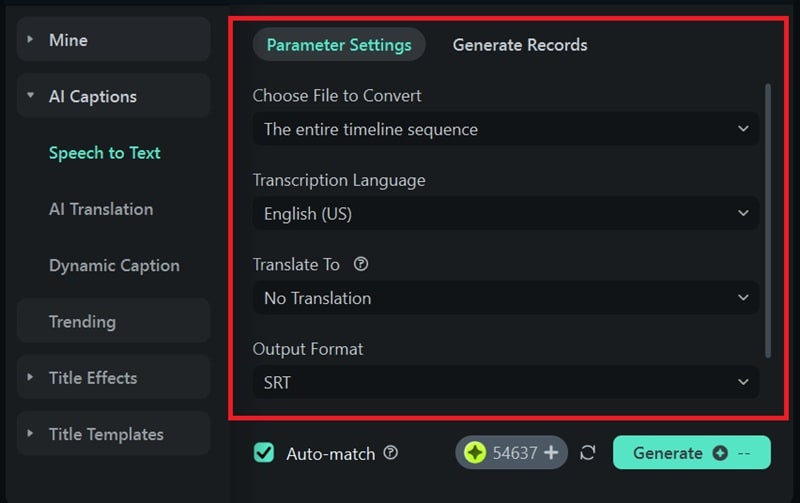Select the Parameter Settings tab

pos(339,45)
